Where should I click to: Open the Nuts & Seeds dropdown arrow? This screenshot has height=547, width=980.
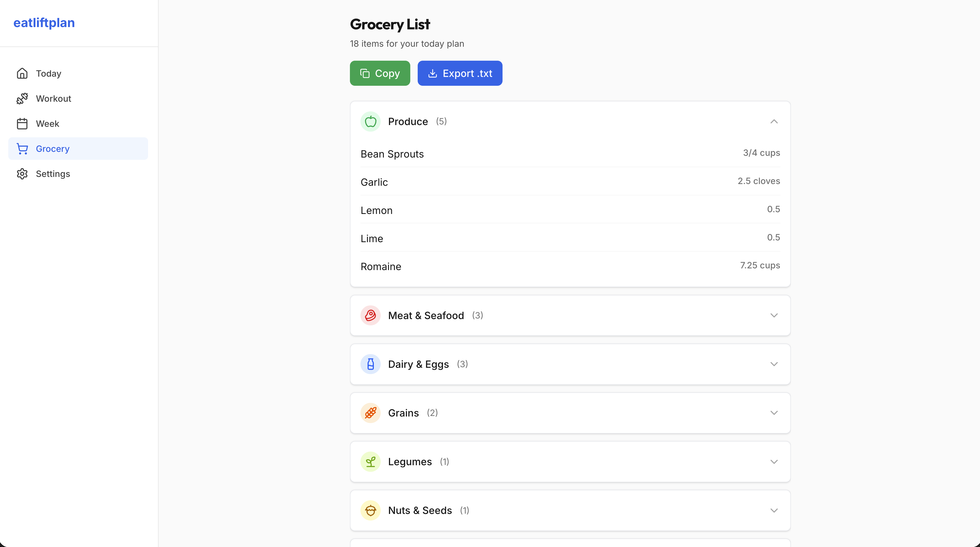(773, 510)
